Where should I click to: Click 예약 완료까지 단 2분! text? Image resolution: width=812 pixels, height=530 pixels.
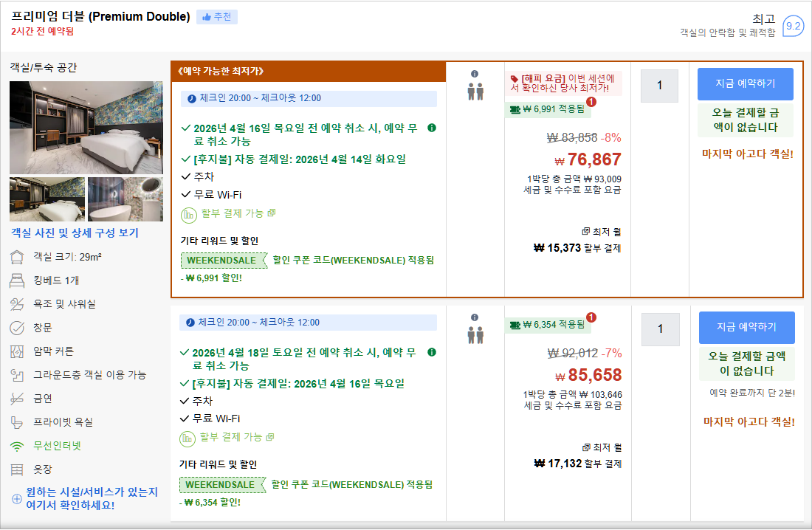tap(752, 393)
